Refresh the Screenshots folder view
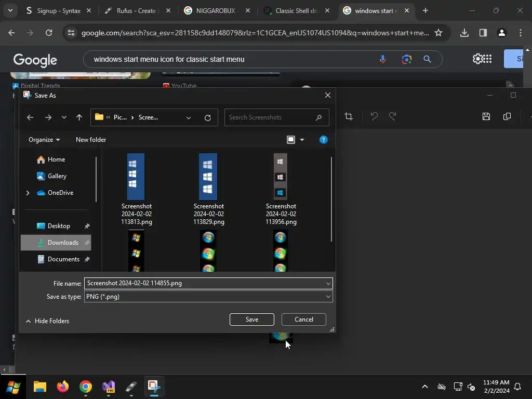Screen dimensions: 532x399 [x=208, y=117]
